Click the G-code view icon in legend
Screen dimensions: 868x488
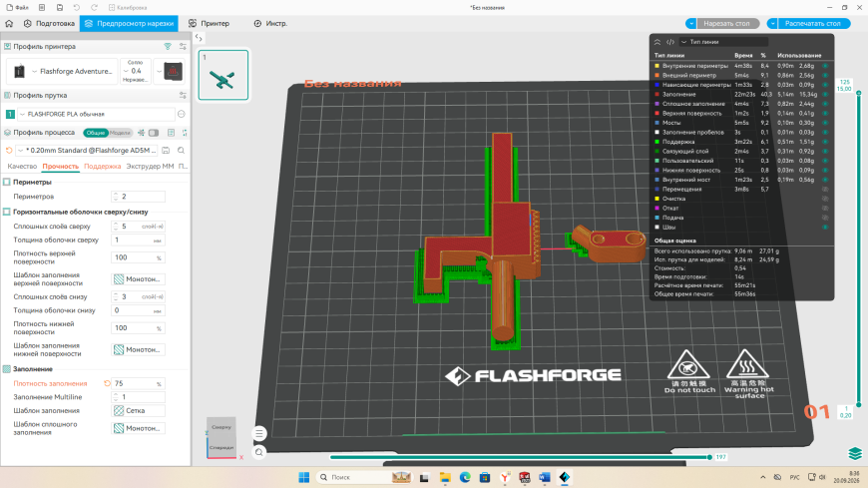coord(669,42)
